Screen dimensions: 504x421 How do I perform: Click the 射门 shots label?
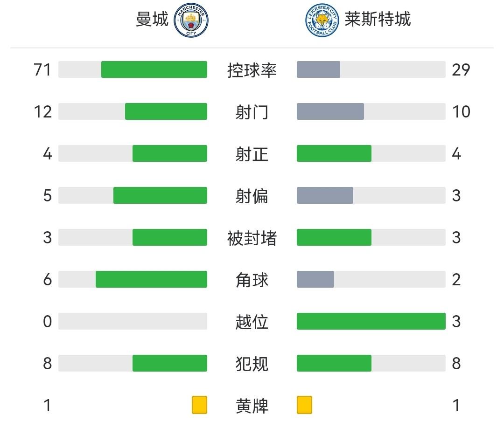coord(252,112)
